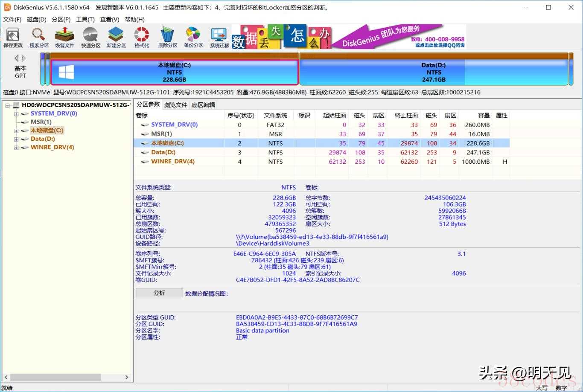Open the 备份分区 partition backup tool
The height and width of the screenshot is (392, 583).
tap(193, 38)
